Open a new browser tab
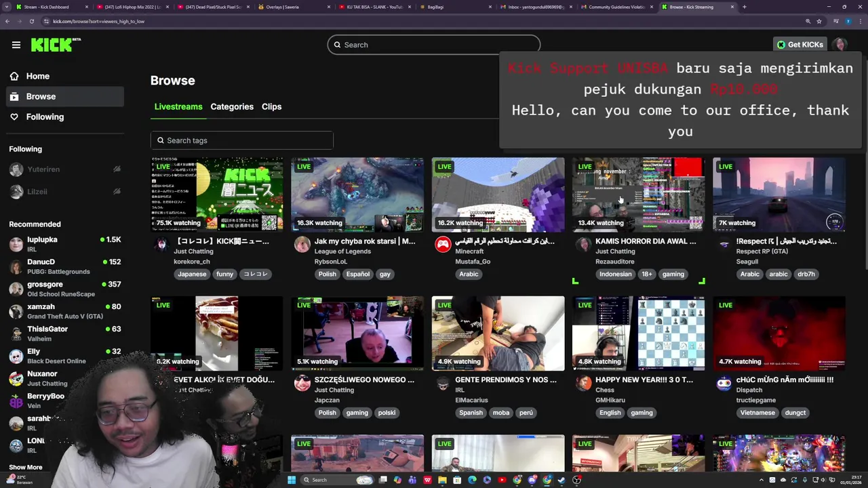 coord(744,7)
